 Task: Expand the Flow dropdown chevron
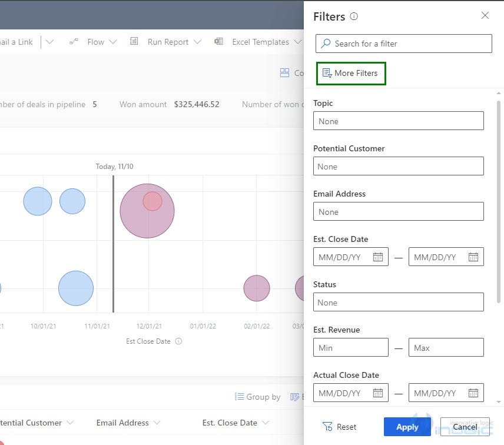(x=113, y=42)
